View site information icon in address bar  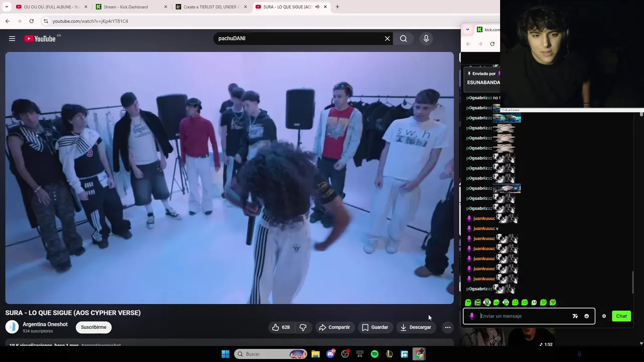point(46,21)
